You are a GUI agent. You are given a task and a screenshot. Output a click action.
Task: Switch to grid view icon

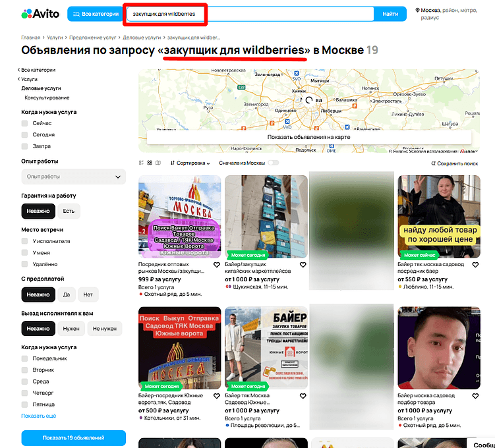click(x=150, y=163)
